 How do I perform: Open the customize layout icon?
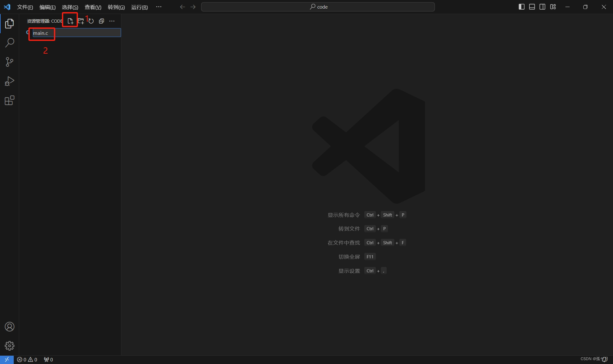click(553, 7)
